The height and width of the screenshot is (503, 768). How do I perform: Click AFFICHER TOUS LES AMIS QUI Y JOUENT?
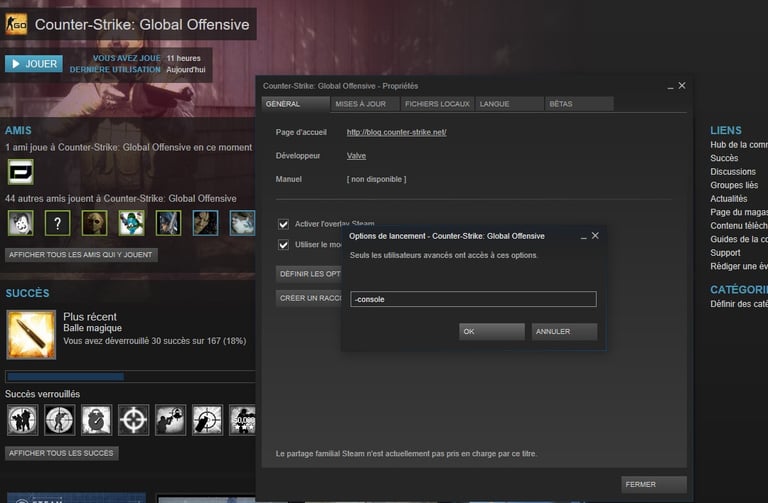pyautogui.click(x=81, y=255)
